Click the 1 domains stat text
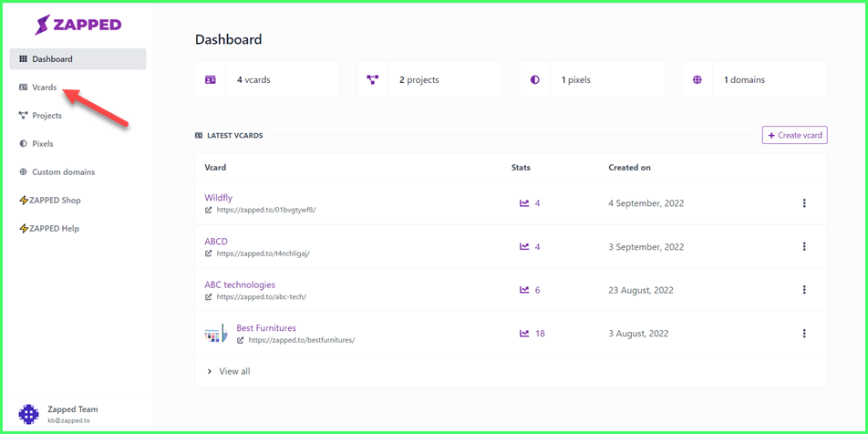Screen dimensions: 868x434 coord(744,79)
